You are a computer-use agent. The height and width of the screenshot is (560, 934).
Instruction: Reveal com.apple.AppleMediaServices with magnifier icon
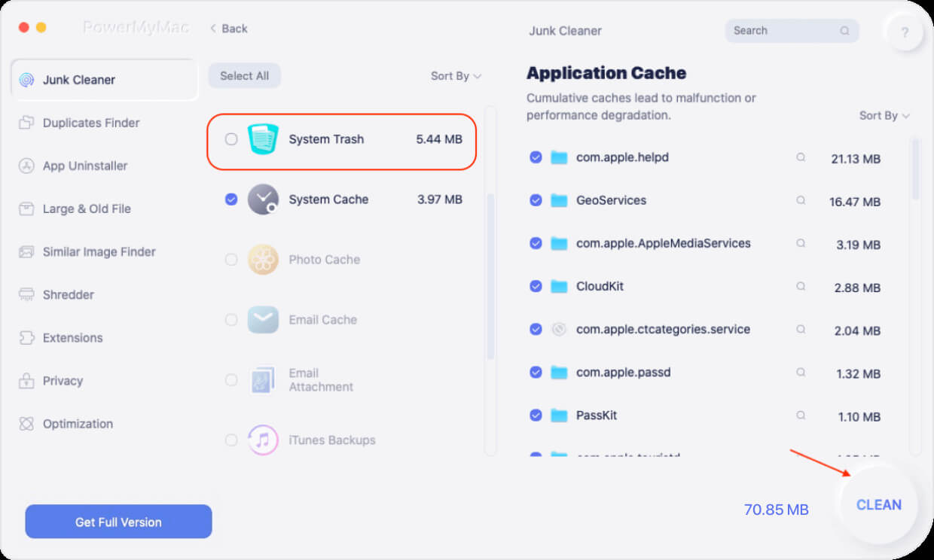801,243
